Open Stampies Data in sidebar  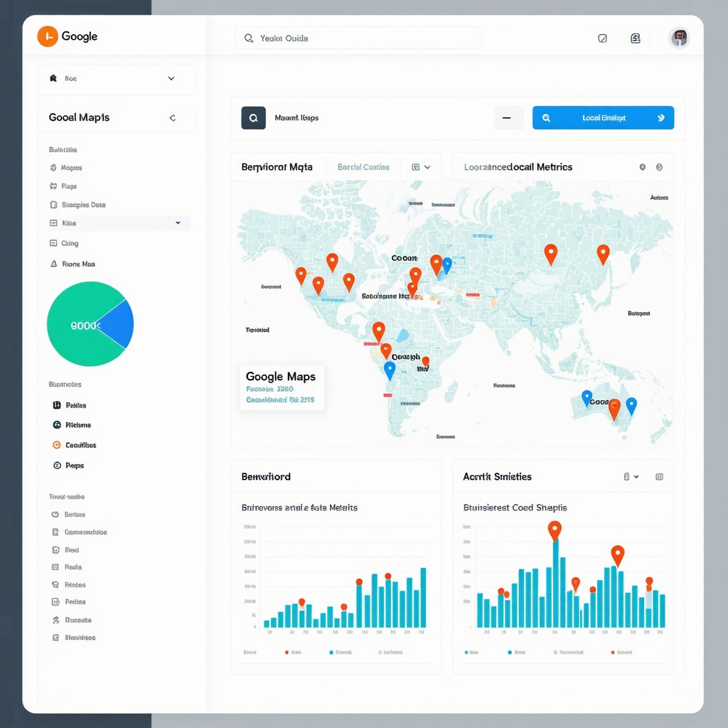tap(83, 205)
